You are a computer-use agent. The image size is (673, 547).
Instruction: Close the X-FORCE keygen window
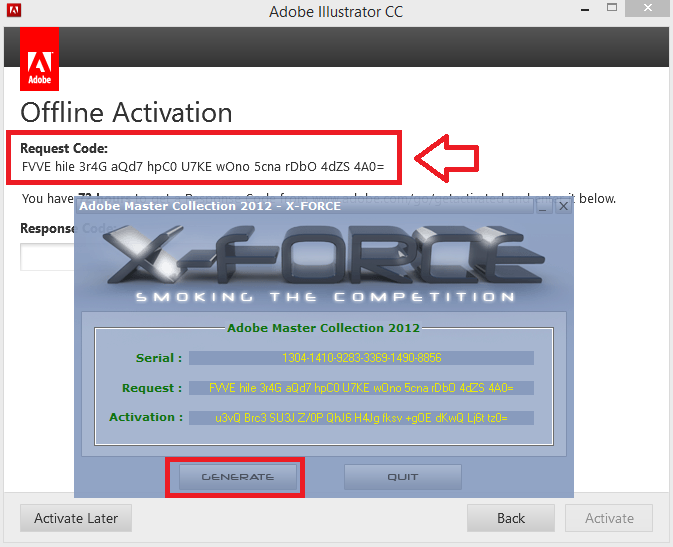point(563,207)
